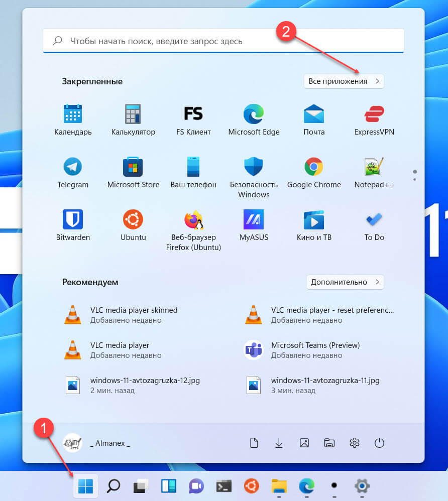Launch ExpressVPN
448x501 pixels.
pos(374,120)
